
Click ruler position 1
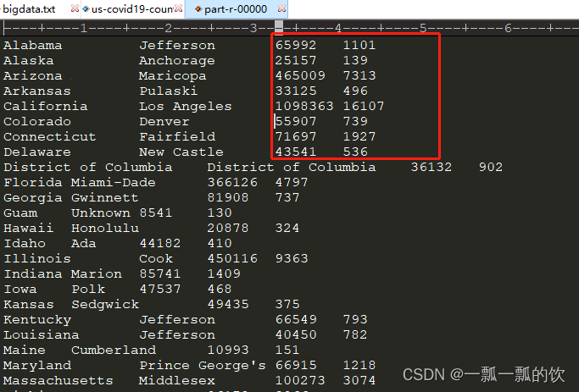coord(84,28)
